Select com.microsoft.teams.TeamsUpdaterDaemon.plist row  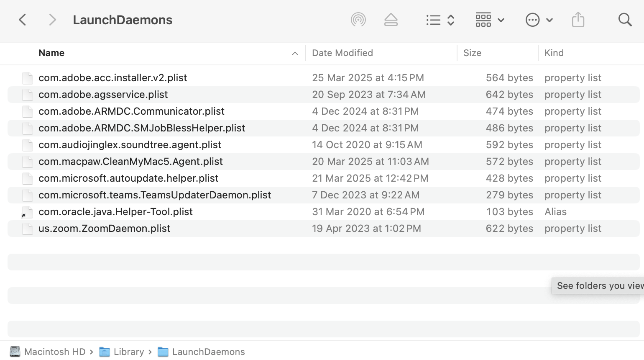click(155, 195)
